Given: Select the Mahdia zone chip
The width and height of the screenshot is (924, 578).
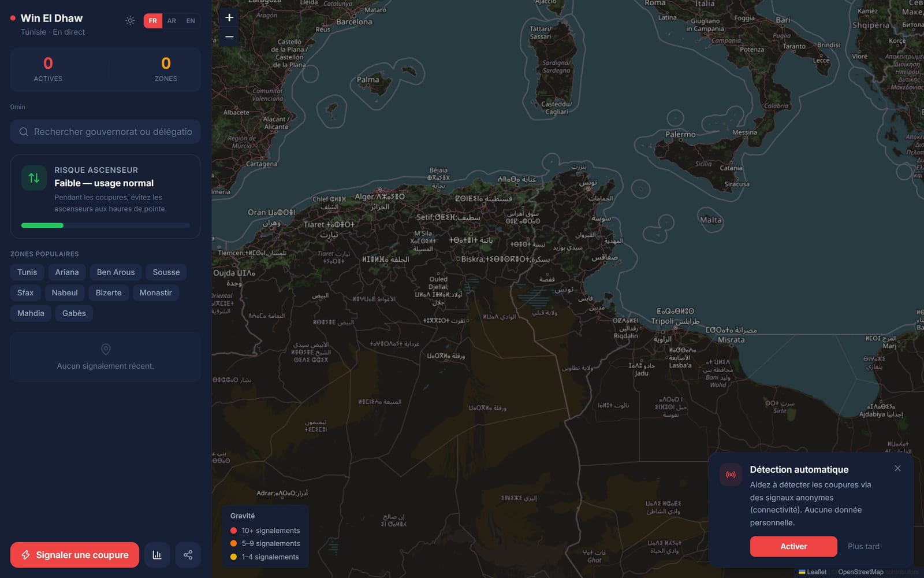Looking at the screenshot, I should tap(31, 313).
